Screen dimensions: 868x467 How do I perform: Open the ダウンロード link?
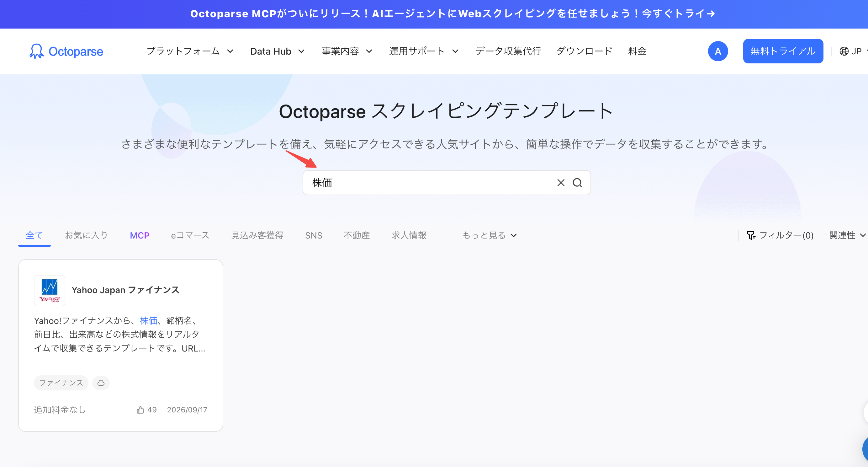584,51
